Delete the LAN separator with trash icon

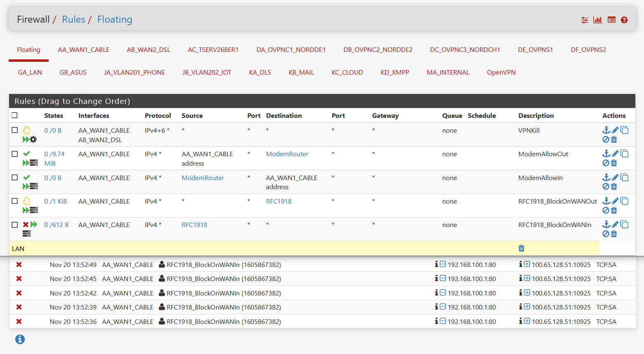521,248
